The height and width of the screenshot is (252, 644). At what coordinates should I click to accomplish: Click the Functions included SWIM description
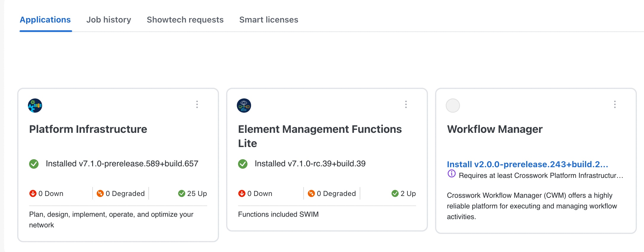[x=278, y=214]
